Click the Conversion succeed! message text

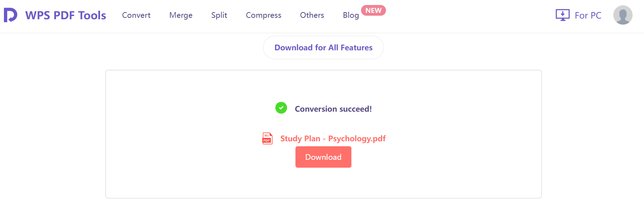click(333, 109)
